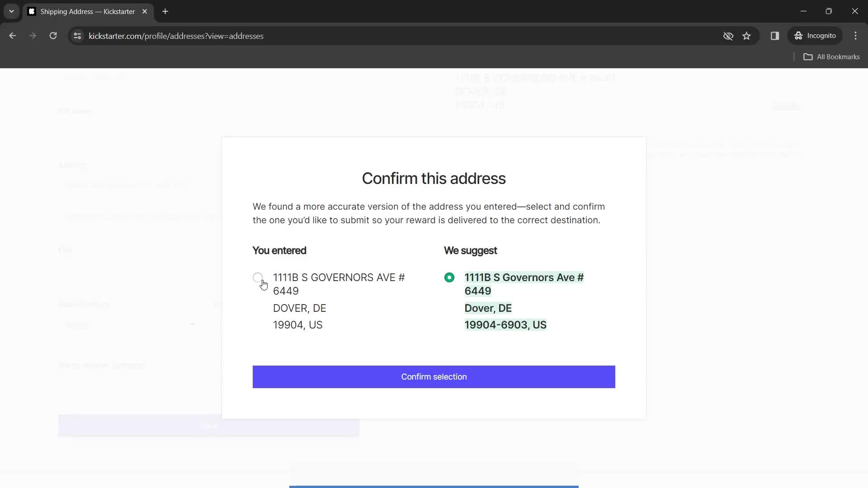The image size is (868, 488).
Task: Click the Kickstarter favicon in tab
Action: pyautogui.click(x=32, y=11)
